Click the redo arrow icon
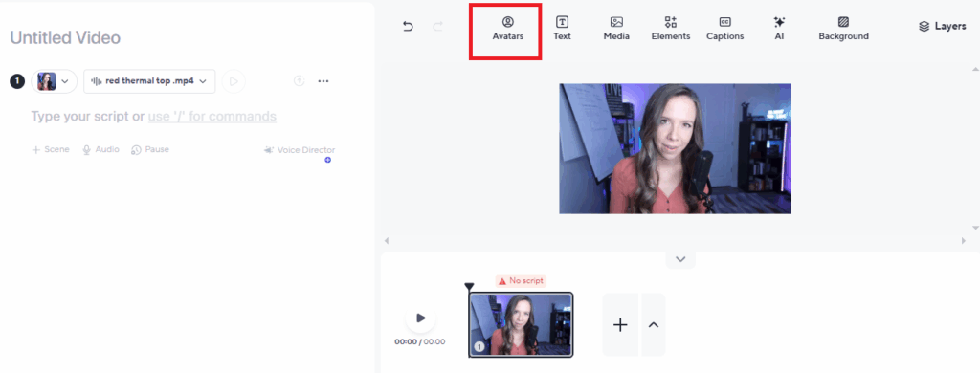 click(x=438, y=26)
